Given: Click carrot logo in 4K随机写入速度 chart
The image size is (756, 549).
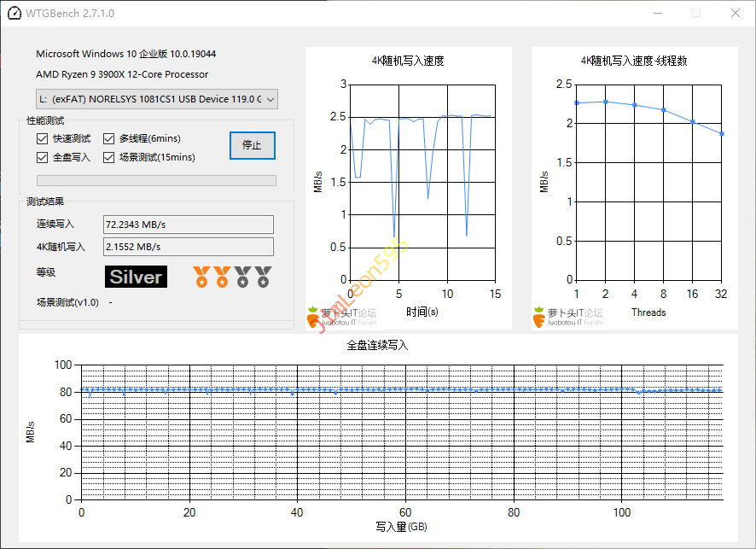Looking at the screenshot, I should (x=312, y=316).
